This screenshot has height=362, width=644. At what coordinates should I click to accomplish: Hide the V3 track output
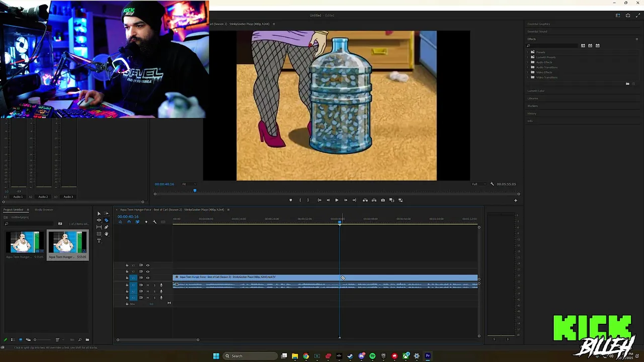click(x=147, y=265)
